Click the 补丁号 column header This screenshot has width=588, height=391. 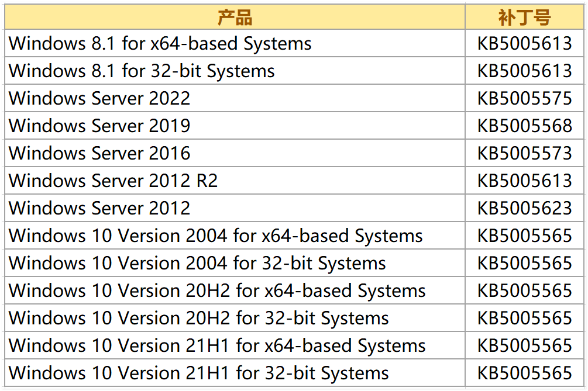coord(524,18)
